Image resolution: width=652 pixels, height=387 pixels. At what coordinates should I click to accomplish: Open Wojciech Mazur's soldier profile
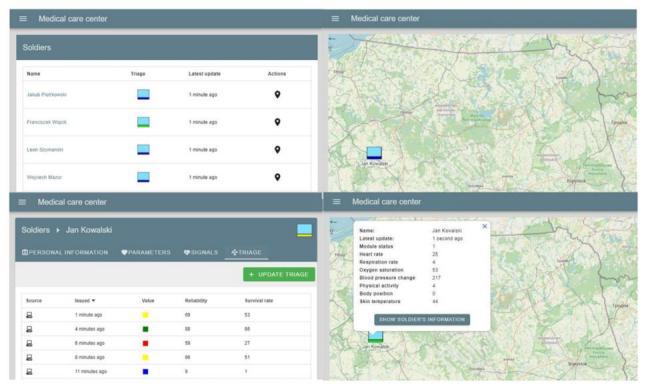tap(44, 177)
